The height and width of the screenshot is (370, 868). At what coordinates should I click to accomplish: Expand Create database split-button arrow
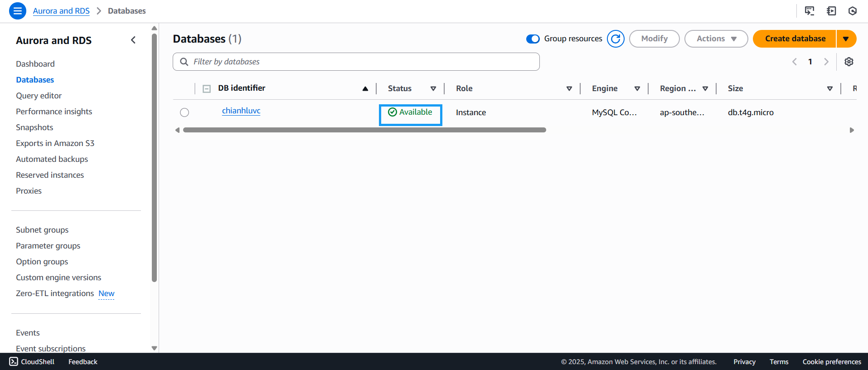(846, 39)
